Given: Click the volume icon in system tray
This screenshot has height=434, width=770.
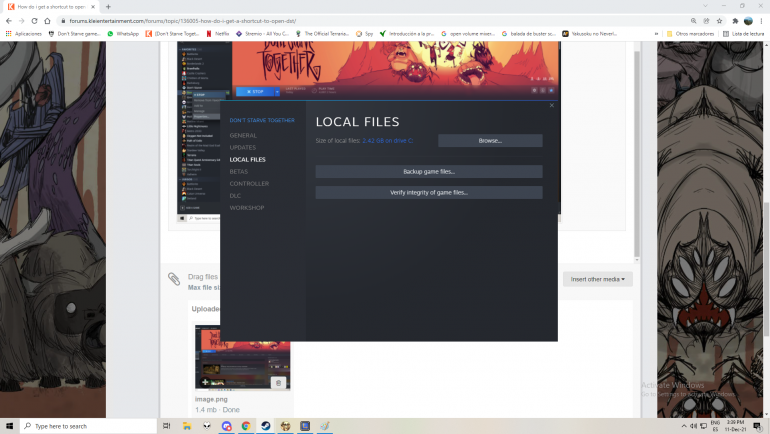Looking at the screenshot, I should pos(693,426).
